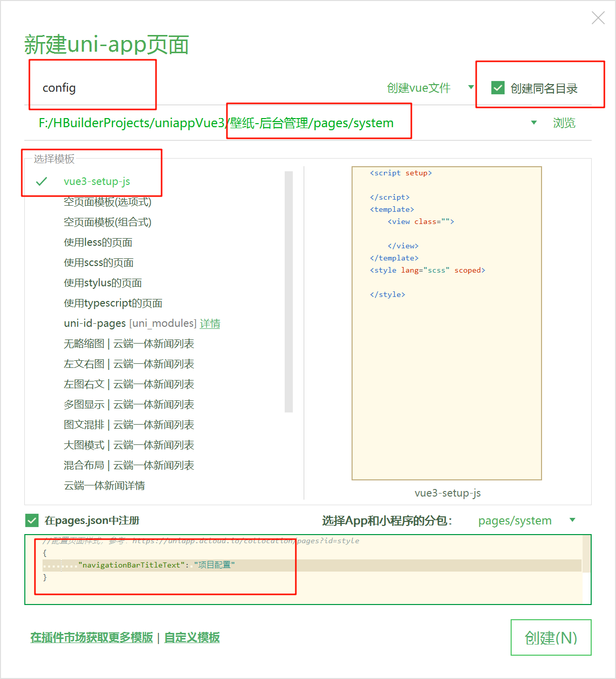Viewport: 616px width, 679px height.
Task: Select 空页面模板(组合式) template
Action: click(x=107, y=222)
